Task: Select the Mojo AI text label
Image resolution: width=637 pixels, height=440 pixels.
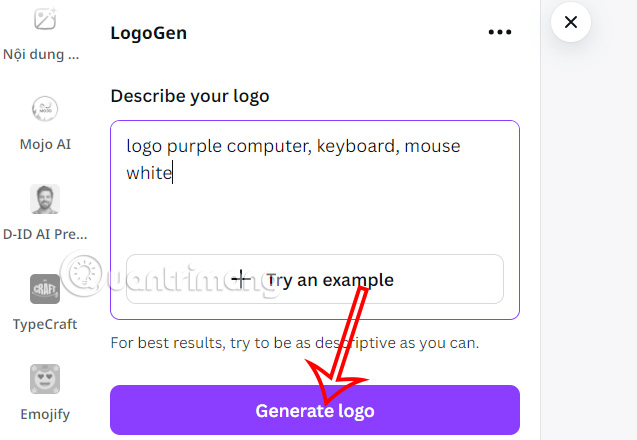Action: 45,144
